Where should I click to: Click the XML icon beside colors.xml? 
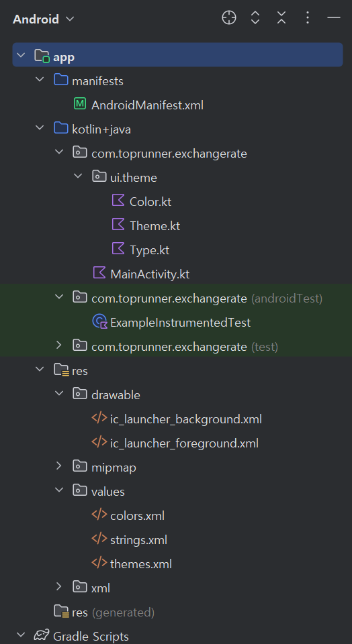99,515
